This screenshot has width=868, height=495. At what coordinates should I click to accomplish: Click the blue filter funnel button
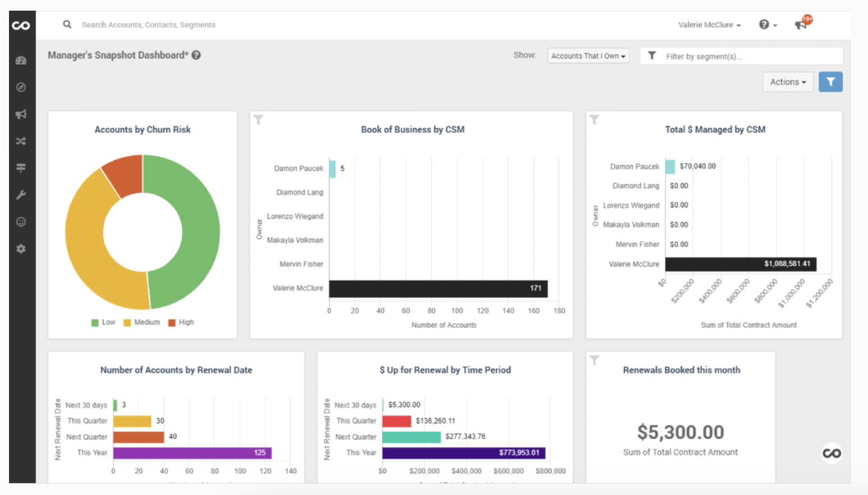click(830, 82)
